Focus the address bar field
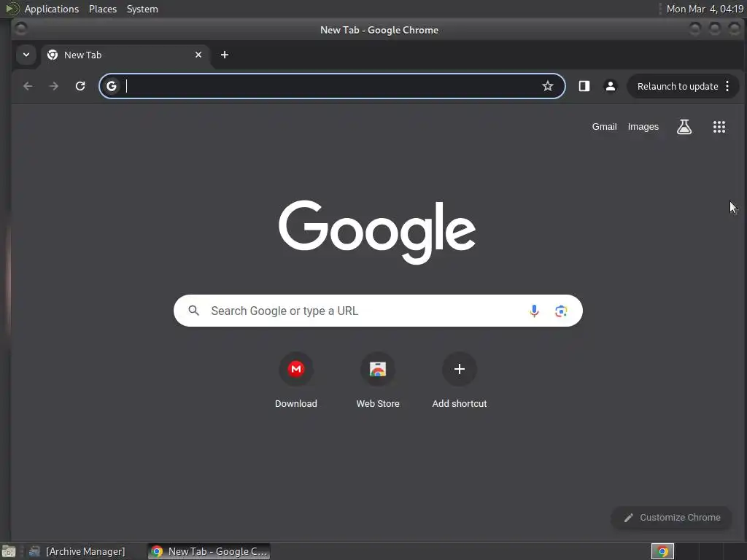 coord(332,86)
